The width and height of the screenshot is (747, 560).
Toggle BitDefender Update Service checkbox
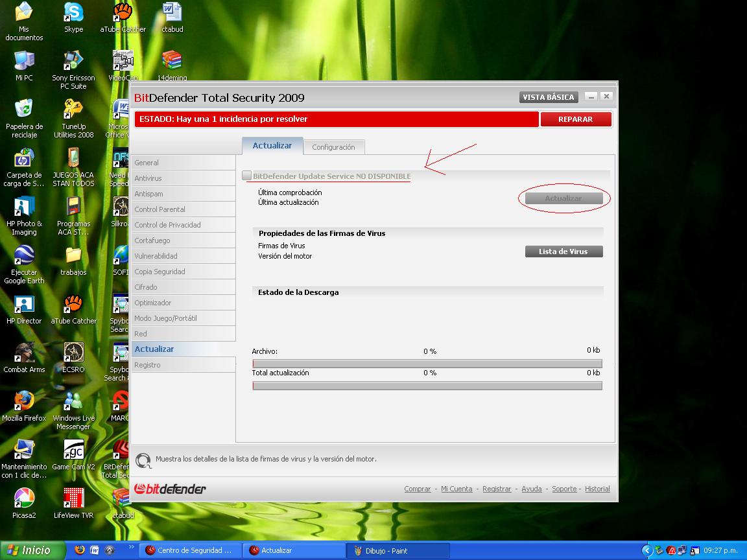[x=246, y=176]
